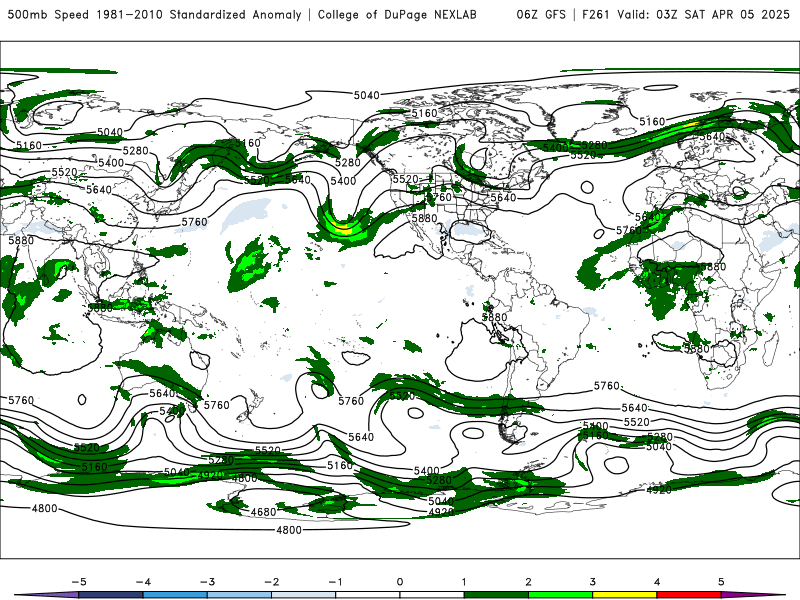
Task: Click the '5' color bar tick label
Action: click(721, 582)
